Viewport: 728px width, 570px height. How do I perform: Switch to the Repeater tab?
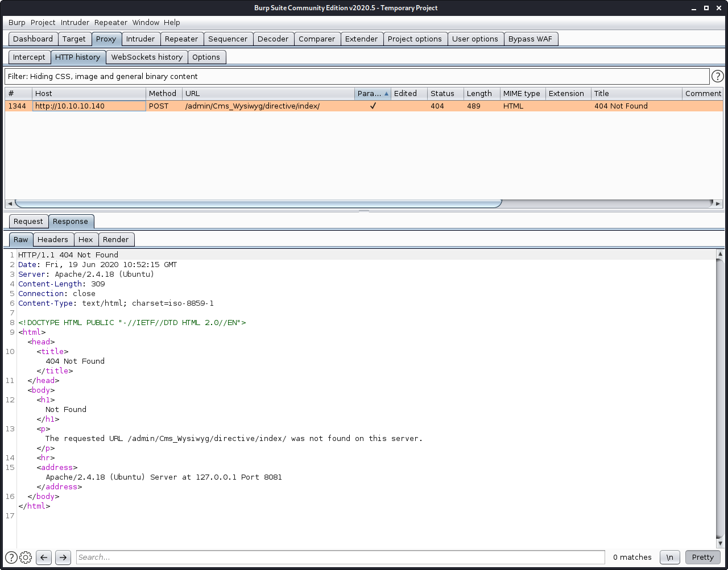click(x=181, y=39)
